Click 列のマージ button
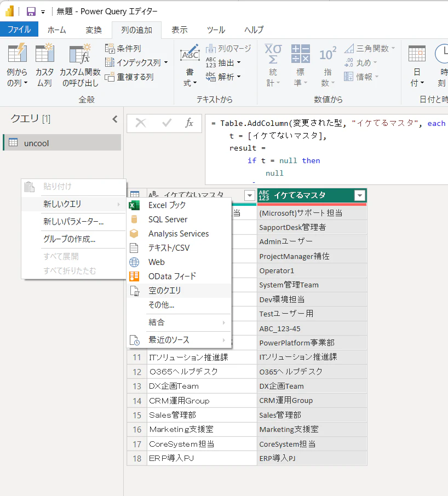This screenshot has height=496, width=448. [228, 48]
